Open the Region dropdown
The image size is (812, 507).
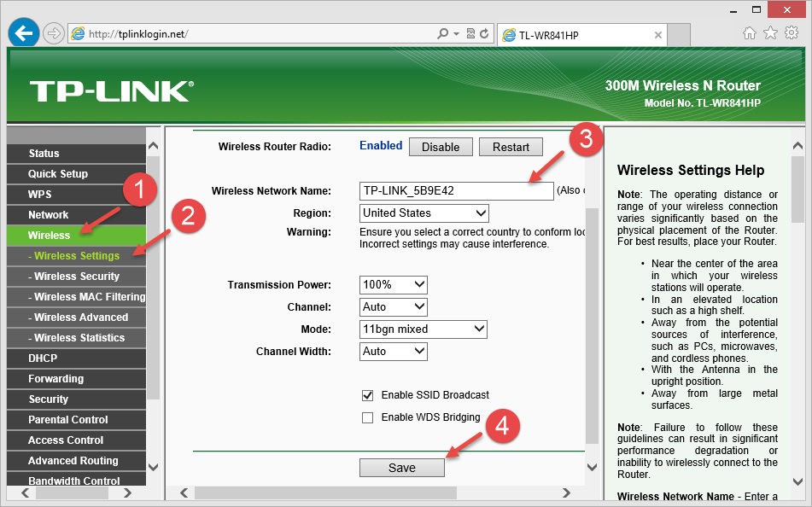click(424, 213)
